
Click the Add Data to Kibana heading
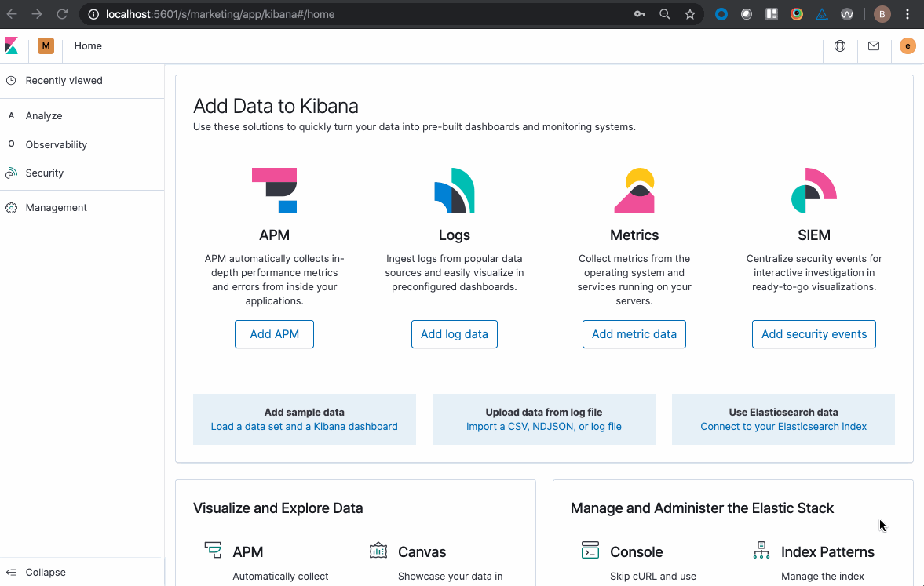(276, 106)
